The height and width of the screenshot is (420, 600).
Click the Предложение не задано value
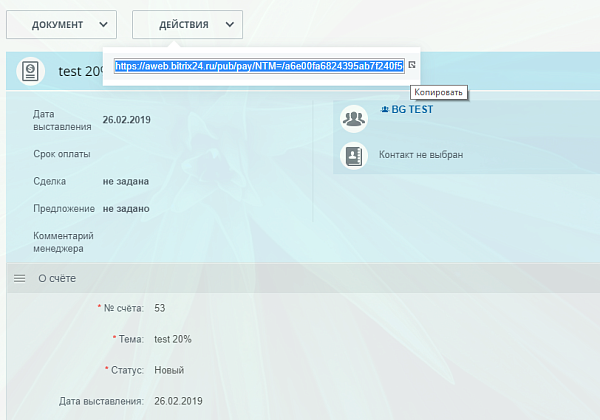(x=126, y=208)
